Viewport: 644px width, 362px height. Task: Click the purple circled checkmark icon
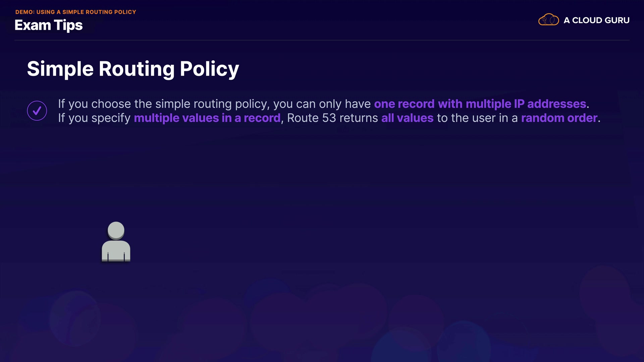37,111
